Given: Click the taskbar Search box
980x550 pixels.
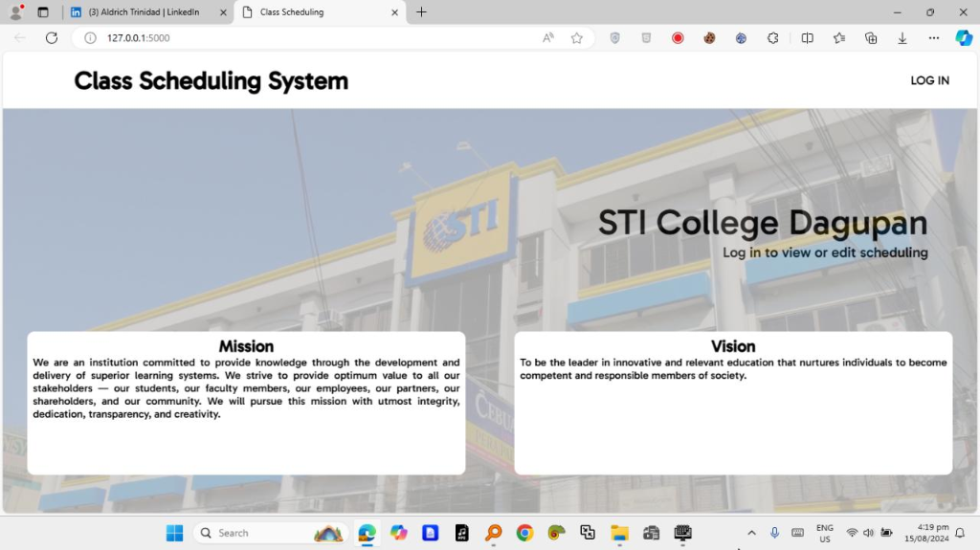Looking at the screenshot, I should 271,533.
